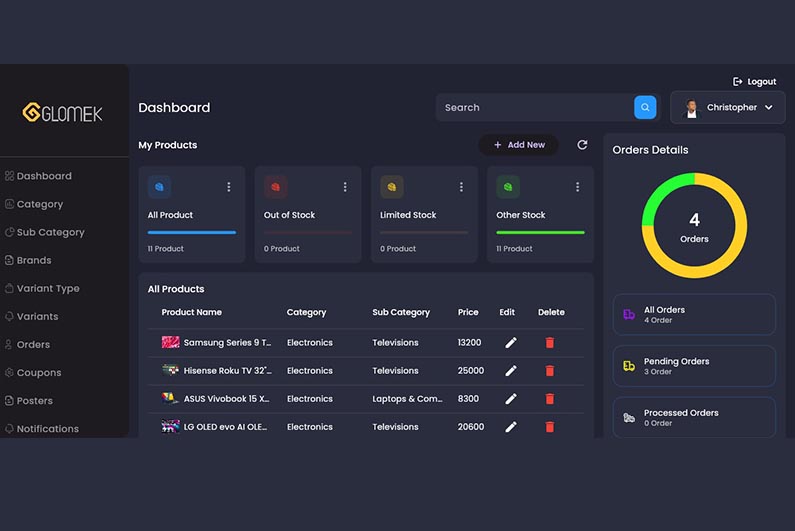Click the 'Orders Details' panel heading

[651, 150]
